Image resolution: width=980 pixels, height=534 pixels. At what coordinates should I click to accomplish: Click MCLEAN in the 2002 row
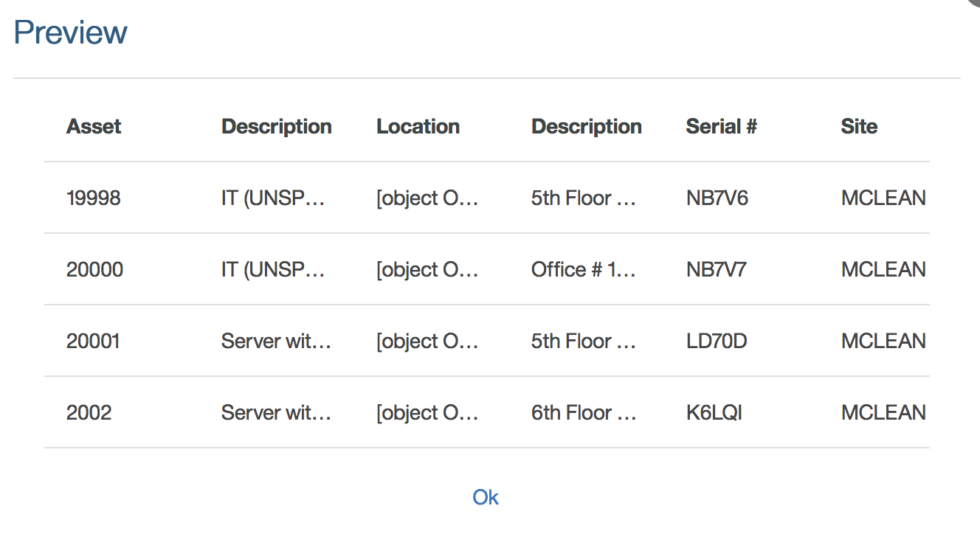pyautogui.click(x=883, y=412)
